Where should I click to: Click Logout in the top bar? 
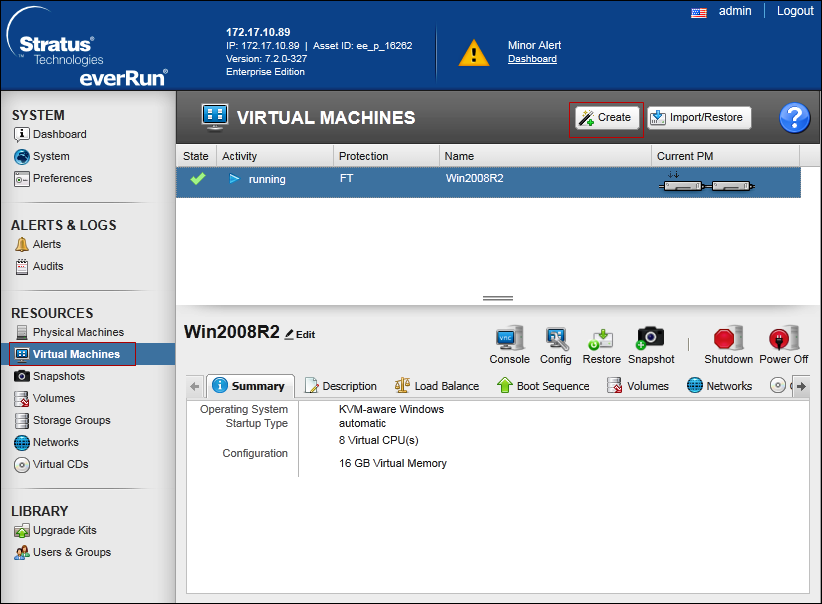pos(795,11)
